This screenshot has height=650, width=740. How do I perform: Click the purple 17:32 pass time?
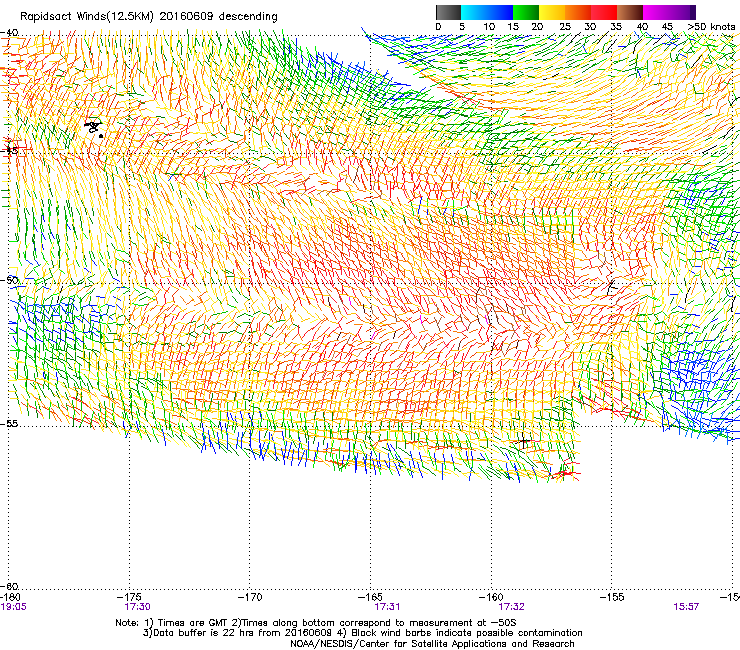(x=512, y=607)
